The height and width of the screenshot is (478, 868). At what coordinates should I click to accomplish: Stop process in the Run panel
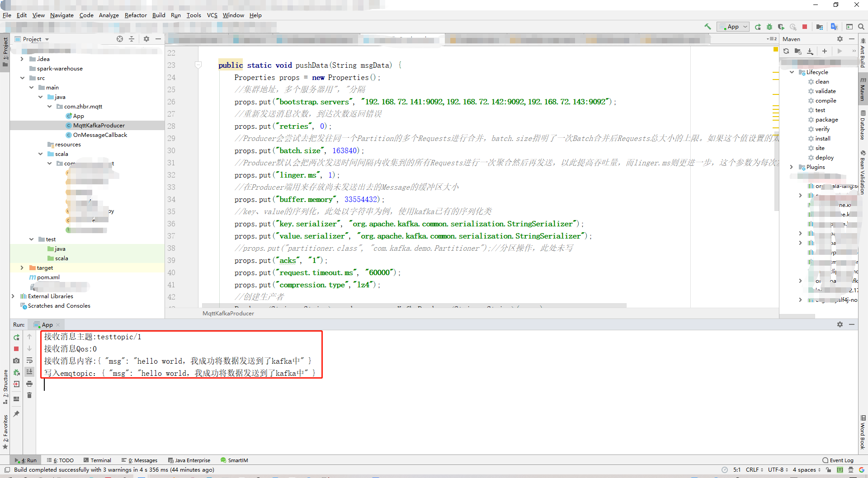coord(16,349)
